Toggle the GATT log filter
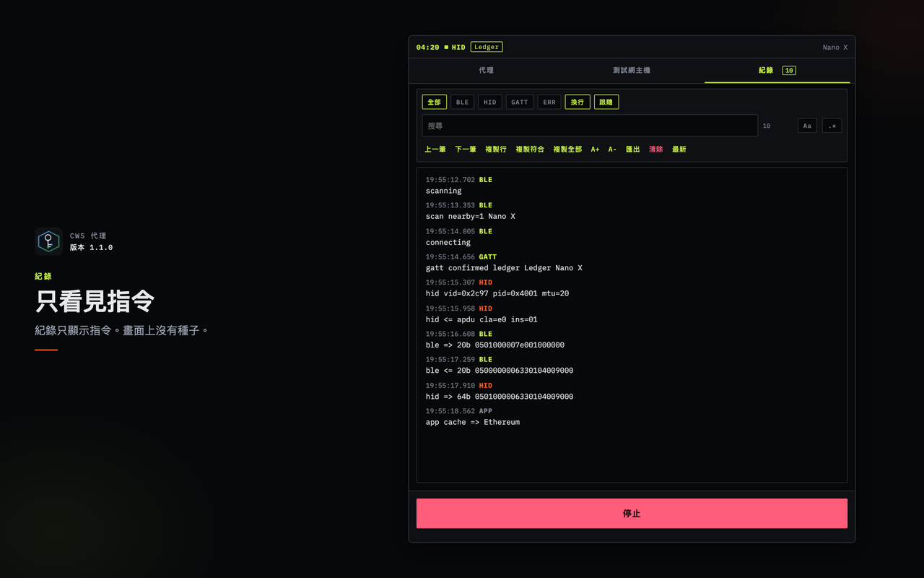Viewport: 924px width, 578px height. point(520,102)
